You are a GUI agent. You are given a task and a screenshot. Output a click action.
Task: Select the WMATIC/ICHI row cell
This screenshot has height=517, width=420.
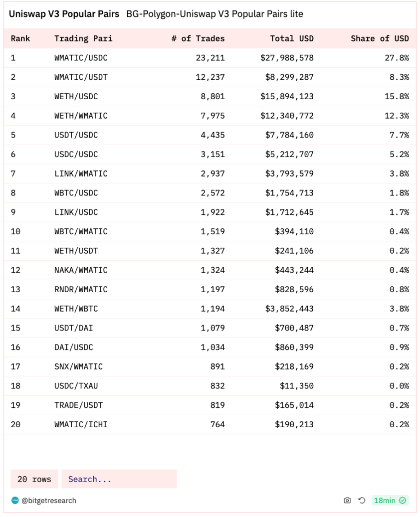click(x=81, y=424)
